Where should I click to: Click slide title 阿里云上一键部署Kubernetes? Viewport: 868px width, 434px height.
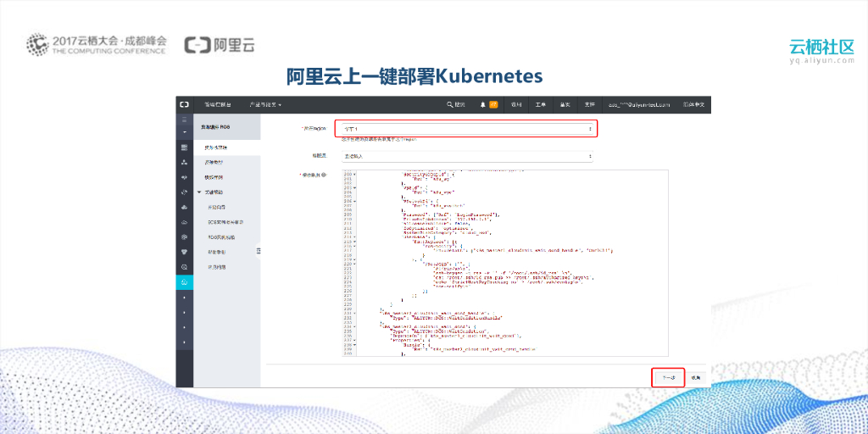pos(415,76)
